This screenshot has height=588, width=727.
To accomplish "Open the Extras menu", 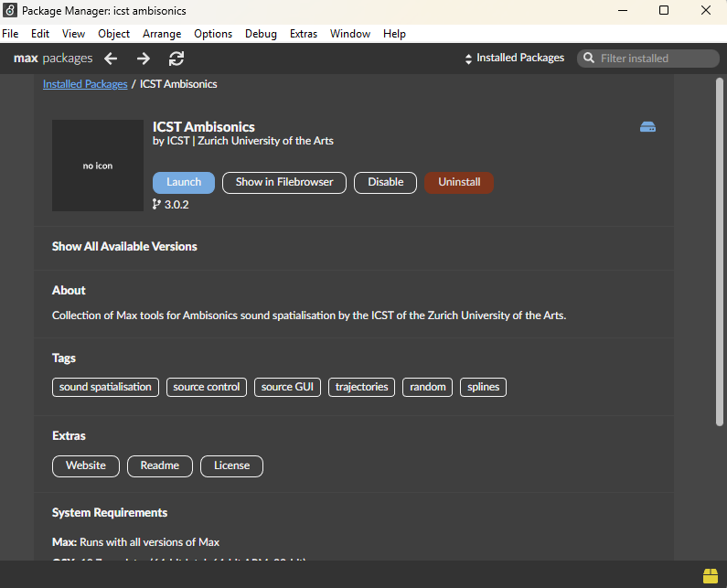I will [x=303, y=34].
